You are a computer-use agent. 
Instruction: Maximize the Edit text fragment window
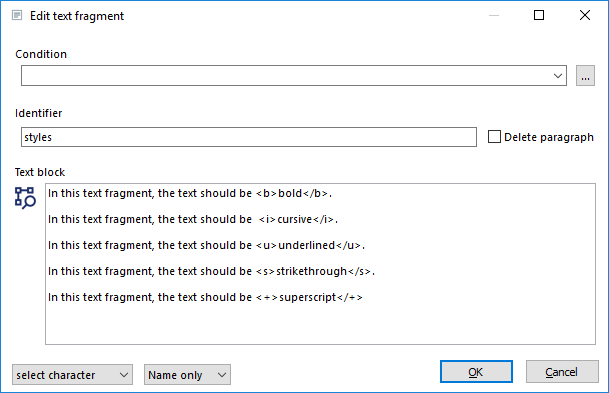(539, 15)
